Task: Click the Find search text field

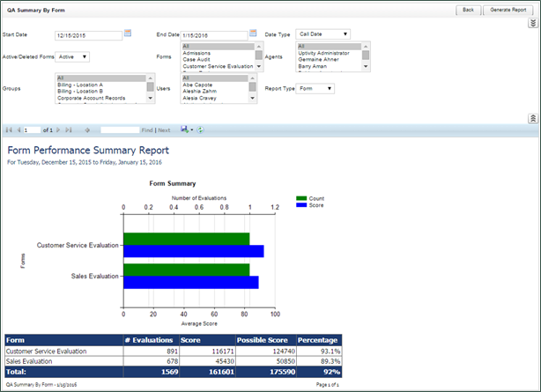Action: 120,129
